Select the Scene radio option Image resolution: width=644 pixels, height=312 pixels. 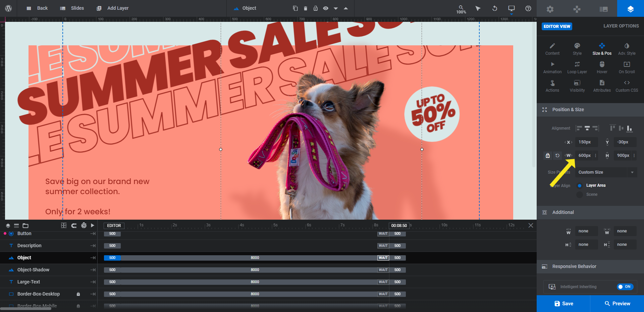[x=580, y=194]
